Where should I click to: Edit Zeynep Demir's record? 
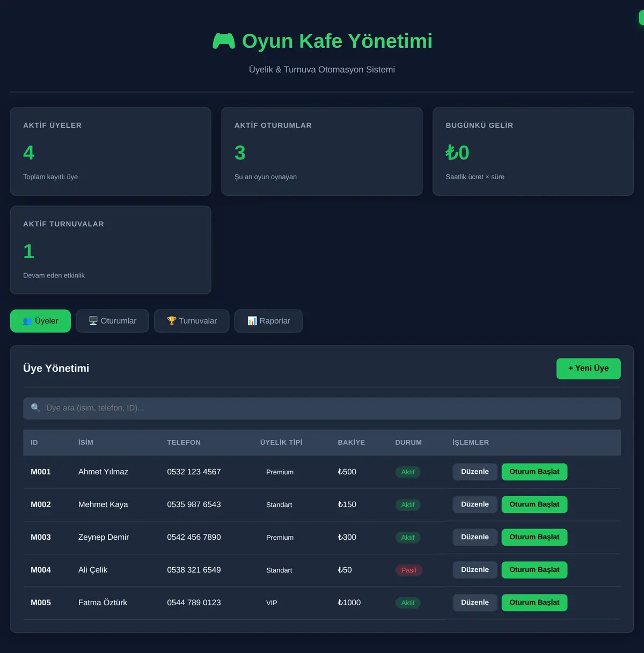pyautogui.click(x=475, y=537)
